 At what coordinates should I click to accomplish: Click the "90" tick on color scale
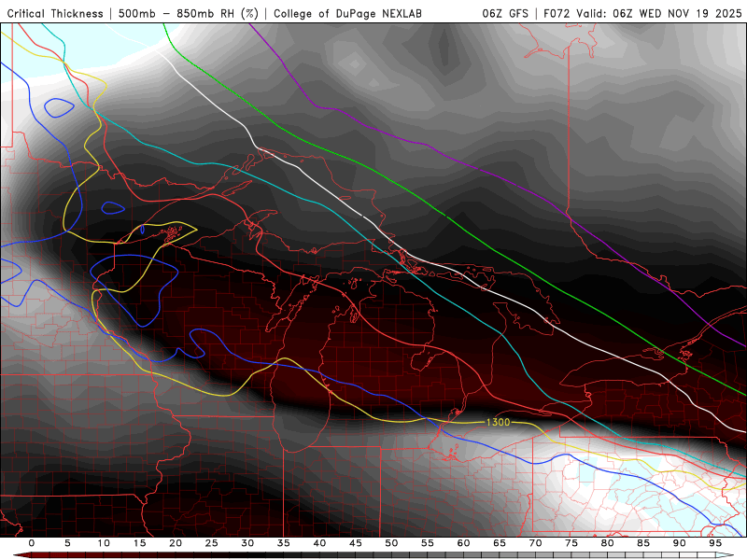679,543
